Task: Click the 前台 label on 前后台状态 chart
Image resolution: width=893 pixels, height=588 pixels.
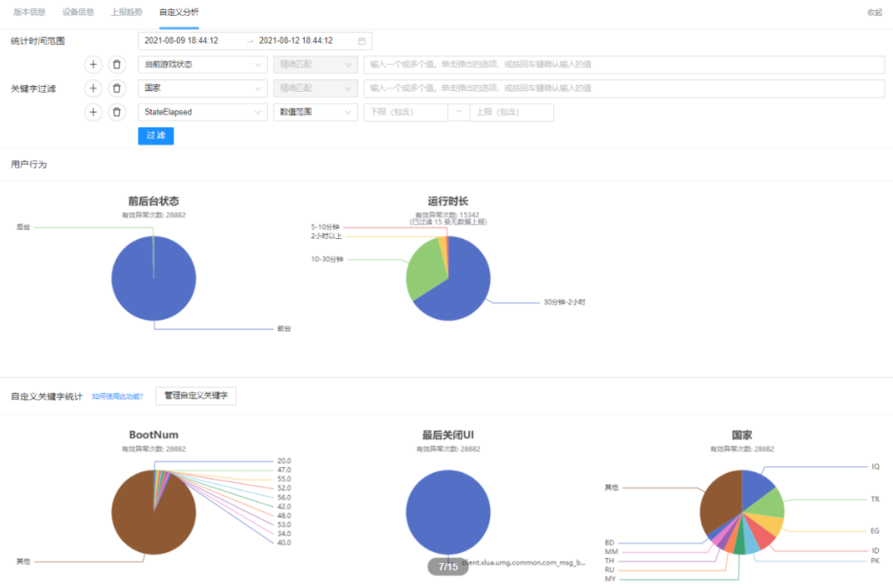Action: tap(284, 329)
